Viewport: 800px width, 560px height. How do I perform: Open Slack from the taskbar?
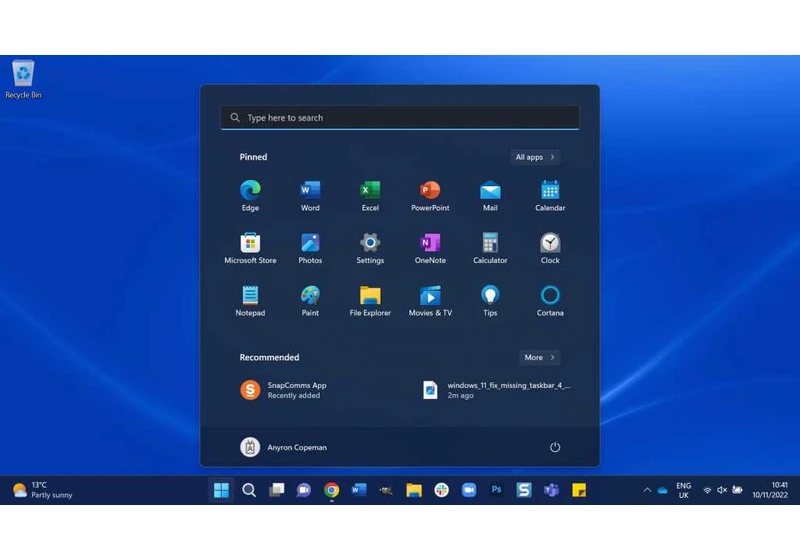coord(441,490)
